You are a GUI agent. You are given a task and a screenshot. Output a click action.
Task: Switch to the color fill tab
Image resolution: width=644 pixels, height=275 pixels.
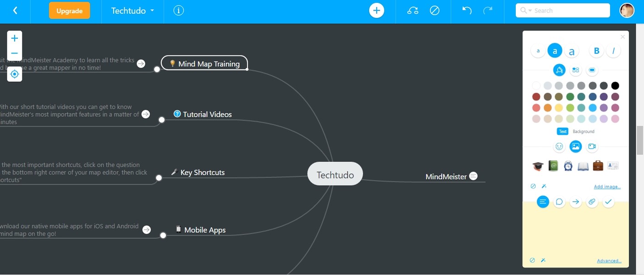pos(559,70)
